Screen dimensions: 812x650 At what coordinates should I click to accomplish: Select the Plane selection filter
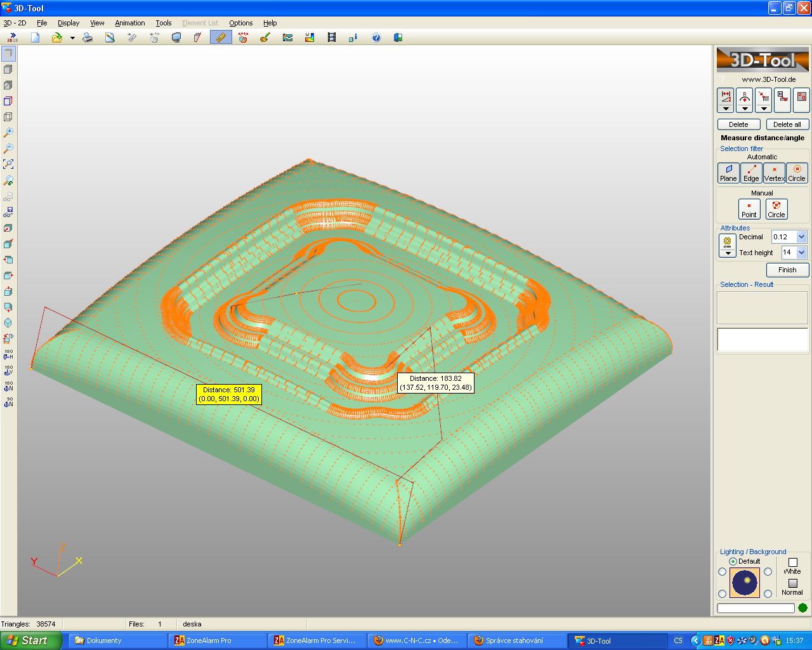(728, 173)
